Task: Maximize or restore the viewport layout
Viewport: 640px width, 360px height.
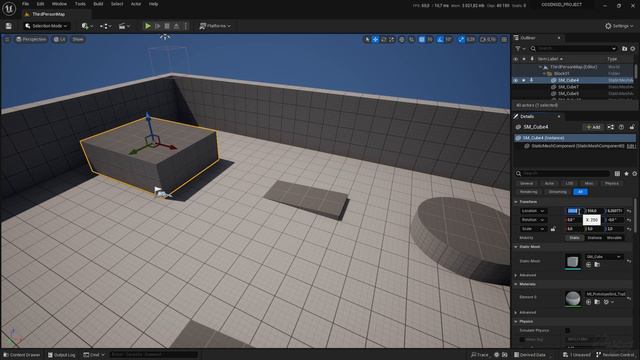Action: [x=504, y=39]
